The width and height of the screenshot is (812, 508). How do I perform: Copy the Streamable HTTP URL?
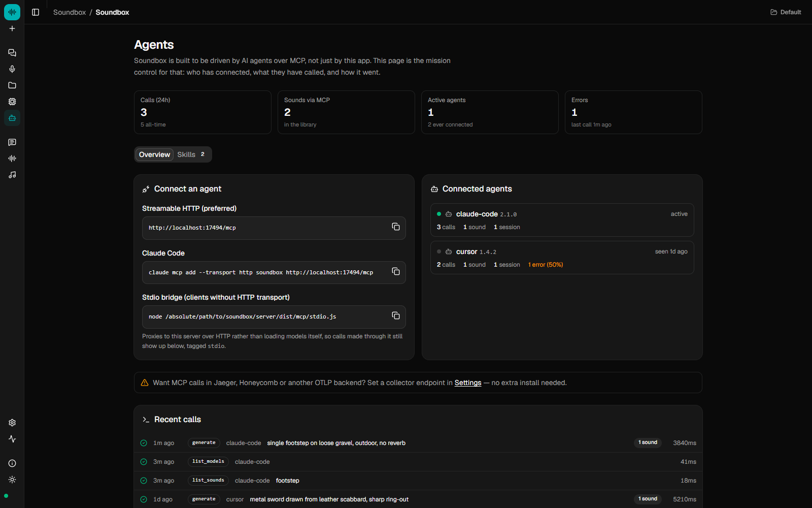click(396, 227)
